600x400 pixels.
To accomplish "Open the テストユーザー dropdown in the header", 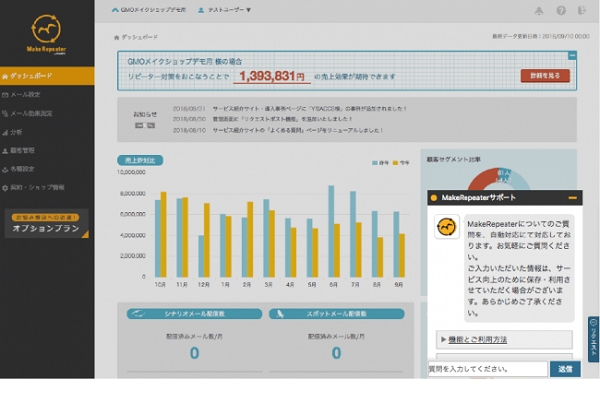I will (224, 10).
